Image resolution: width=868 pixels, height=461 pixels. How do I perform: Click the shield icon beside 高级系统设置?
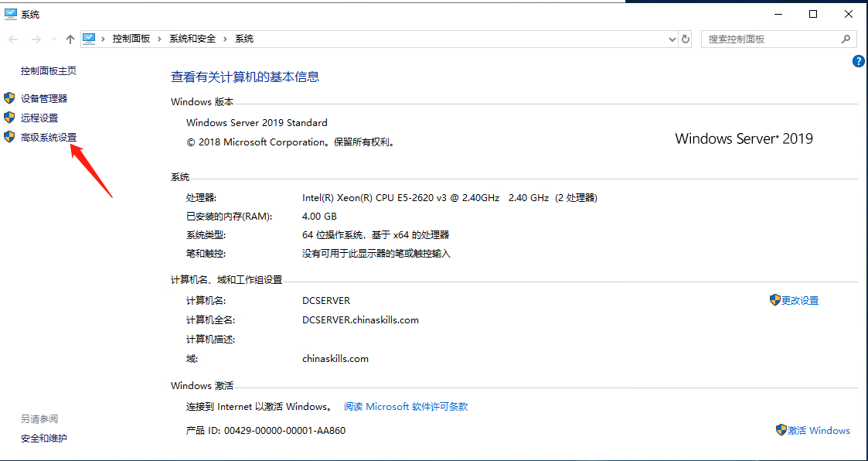click(x=9, y=137)
